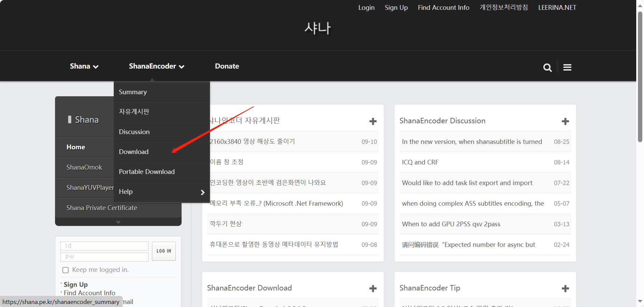Click plus icon beside ShanaEncoder Tip

(x=565, y=288)
